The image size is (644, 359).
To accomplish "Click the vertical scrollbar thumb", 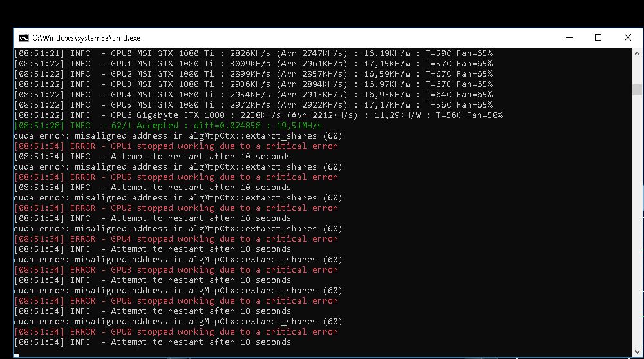I will [x=637, y=89].
